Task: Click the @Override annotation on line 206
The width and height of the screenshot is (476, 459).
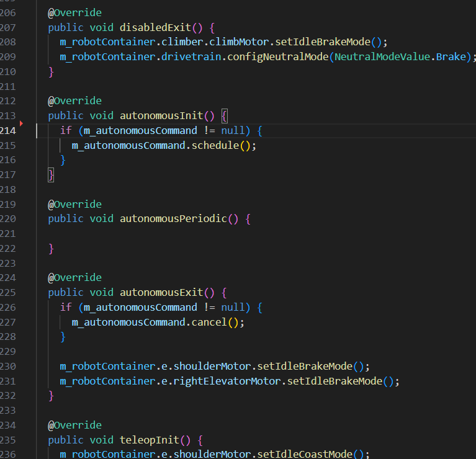Action: (74, 13)
